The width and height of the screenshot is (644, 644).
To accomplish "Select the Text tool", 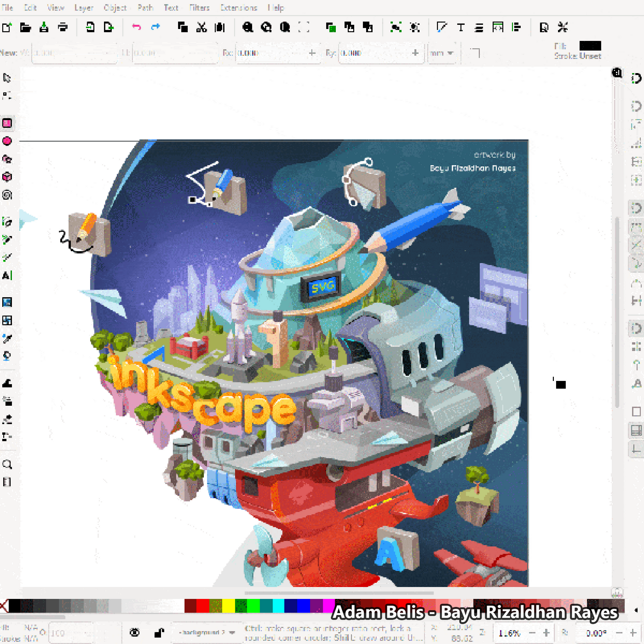I will tap(7, 276).
